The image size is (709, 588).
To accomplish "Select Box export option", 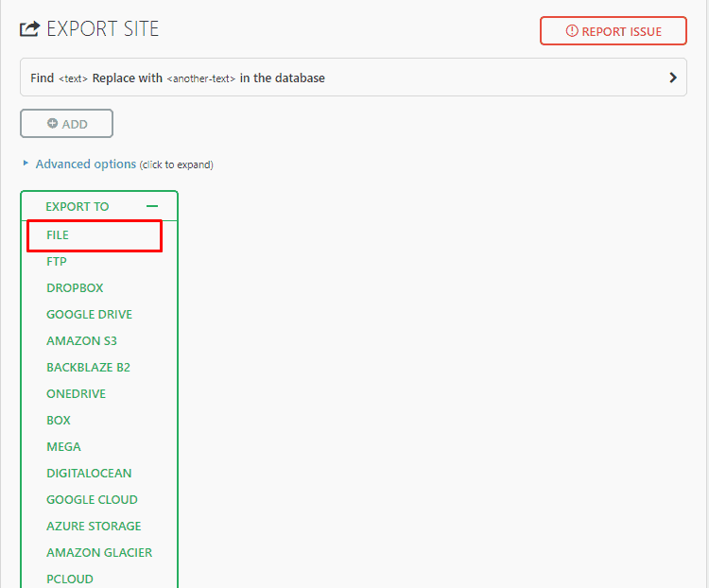I will tap(59, 420).
